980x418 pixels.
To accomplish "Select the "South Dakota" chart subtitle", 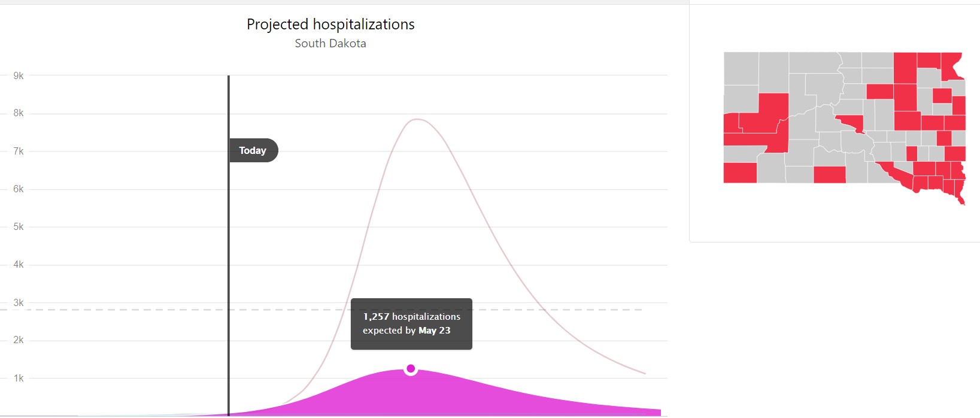I will tap(330, 44).
